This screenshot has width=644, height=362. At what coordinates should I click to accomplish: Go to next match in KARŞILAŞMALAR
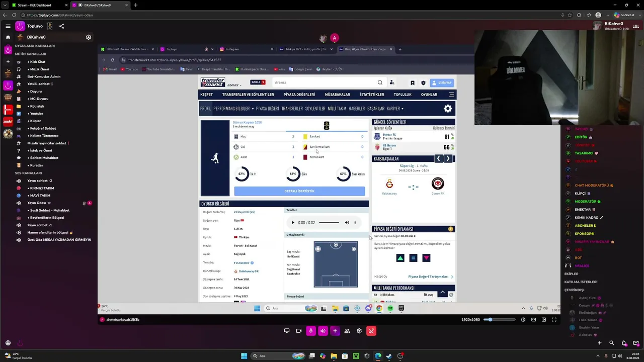click(x=448, y=159)
